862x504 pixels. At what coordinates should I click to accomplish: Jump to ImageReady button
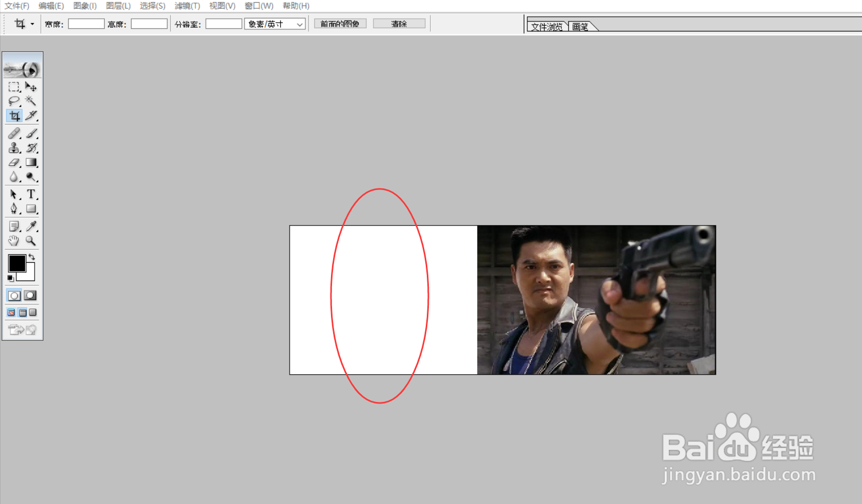click(x=23, y=329)
